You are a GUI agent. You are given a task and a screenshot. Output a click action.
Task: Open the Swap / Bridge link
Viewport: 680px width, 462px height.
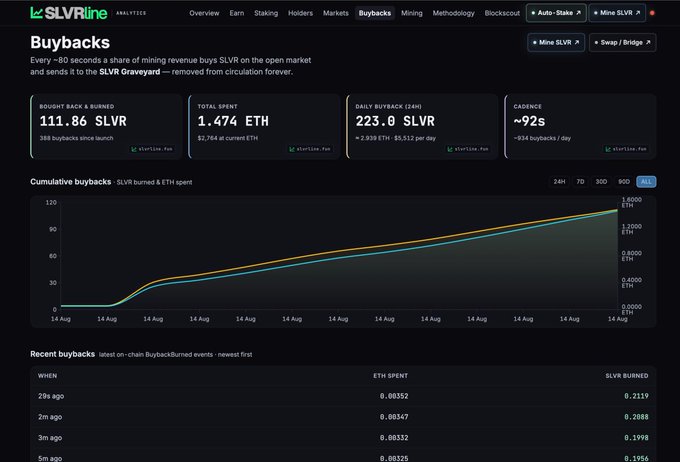pyautogui.click(x=622, y=43)
